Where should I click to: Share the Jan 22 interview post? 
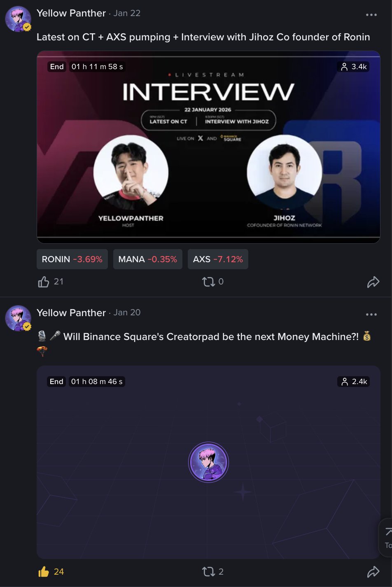pos(373,282)
